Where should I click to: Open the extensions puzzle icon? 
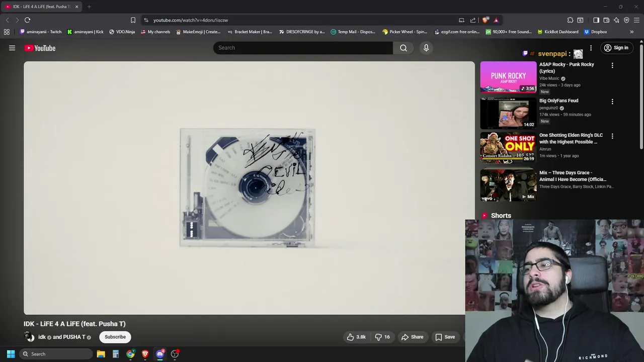pyautogui.click(x=570, y=20)
